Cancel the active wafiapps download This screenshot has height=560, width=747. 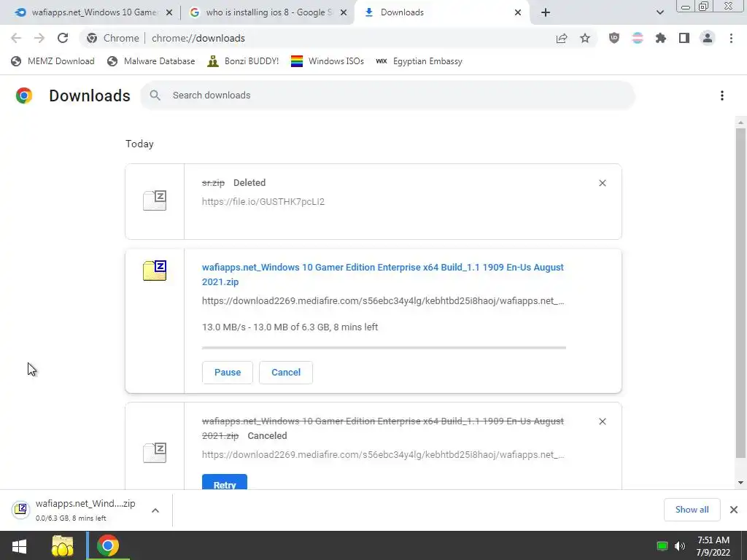point(286,373)
